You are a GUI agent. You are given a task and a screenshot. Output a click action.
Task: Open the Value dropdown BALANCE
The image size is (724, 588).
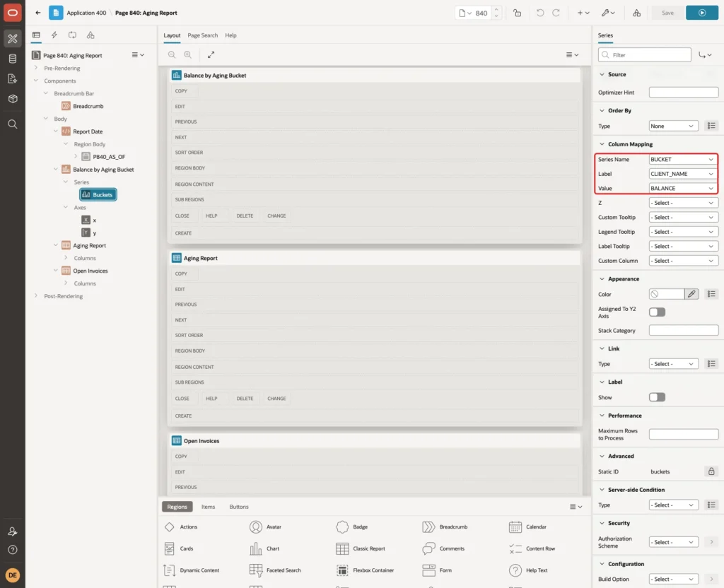click(684, 188)
